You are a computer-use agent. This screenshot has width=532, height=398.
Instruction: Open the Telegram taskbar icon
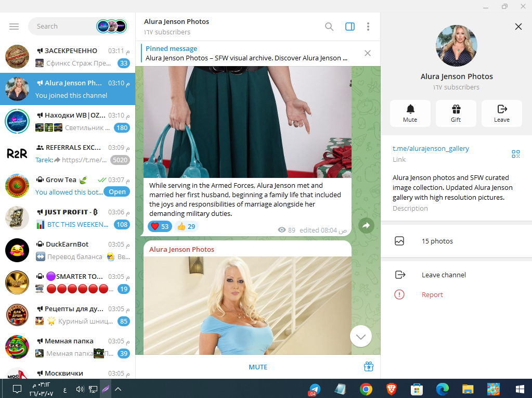pos(315,389)
